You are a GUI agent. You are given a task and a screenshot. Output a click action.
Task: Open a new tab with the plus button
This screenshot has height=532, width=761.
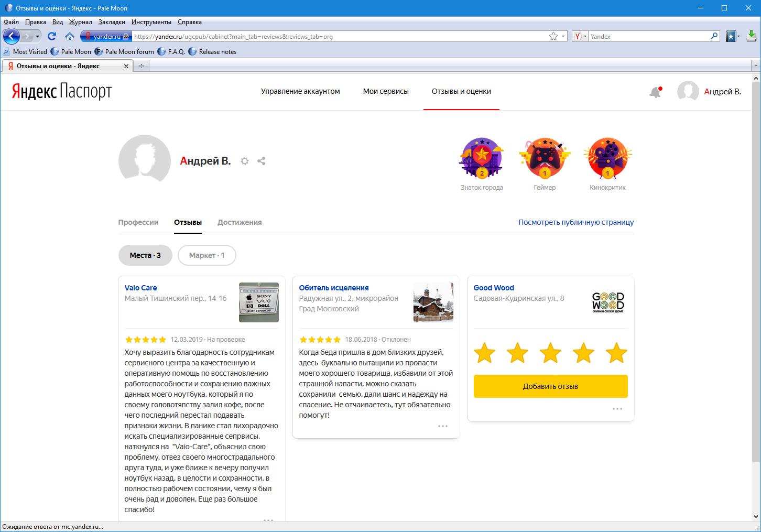(x=141, y=66)
